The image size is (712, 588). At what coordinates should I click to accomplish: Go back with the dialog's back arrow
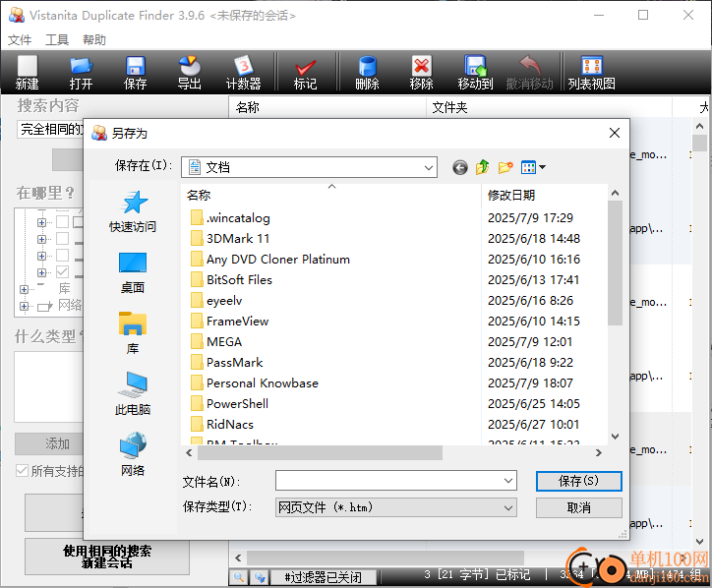click(460, 167)
